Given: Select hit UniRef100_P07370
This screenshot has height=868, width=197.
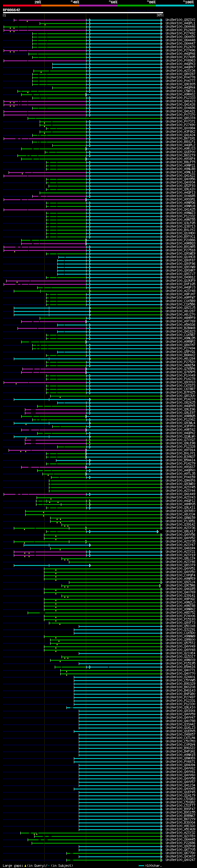Looking at the screenshot, I should [x=180, y=115].
